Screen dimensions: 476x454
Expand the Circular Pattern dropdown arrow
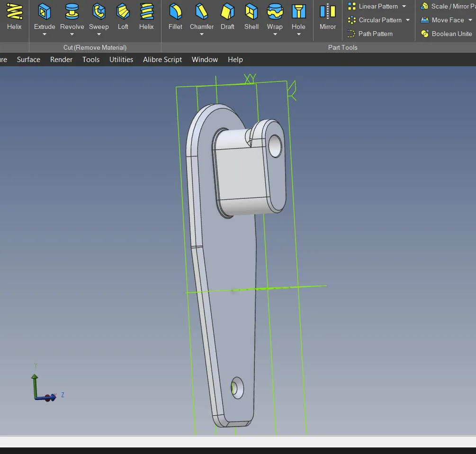click(408, 20)
